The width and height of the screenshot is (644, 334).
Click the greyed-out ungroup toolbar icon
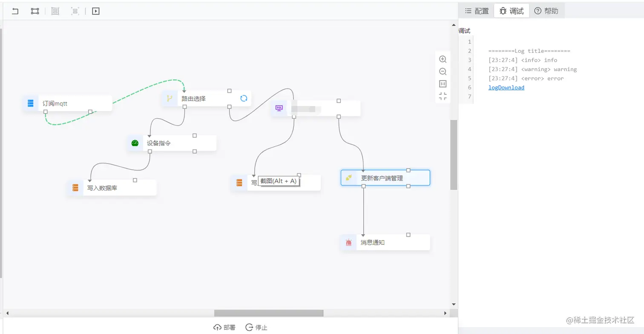[75, 11]
